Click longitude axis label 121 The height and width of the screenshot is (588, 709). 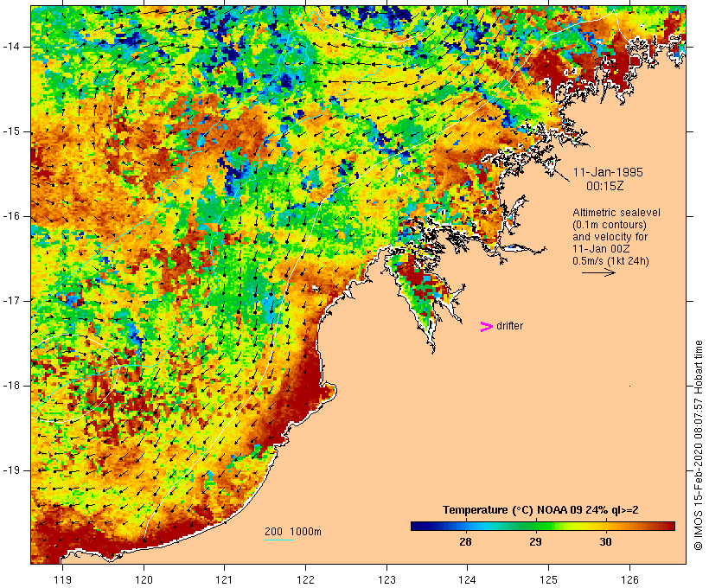coord(224,579)
